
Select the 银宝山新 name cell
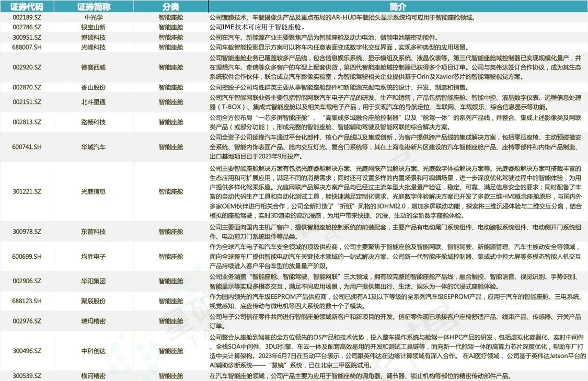pyautogui.click(x=94, y=27)
